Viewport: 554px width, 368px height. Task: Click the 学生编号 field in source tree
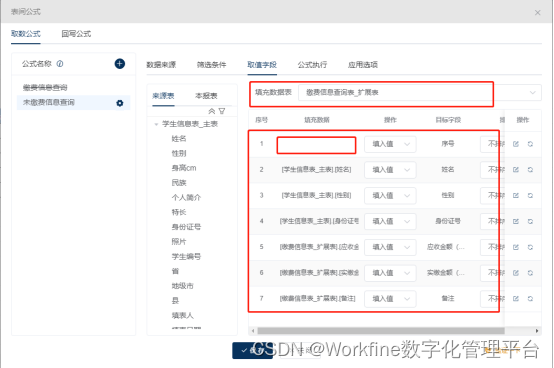(x=186, y=257)
